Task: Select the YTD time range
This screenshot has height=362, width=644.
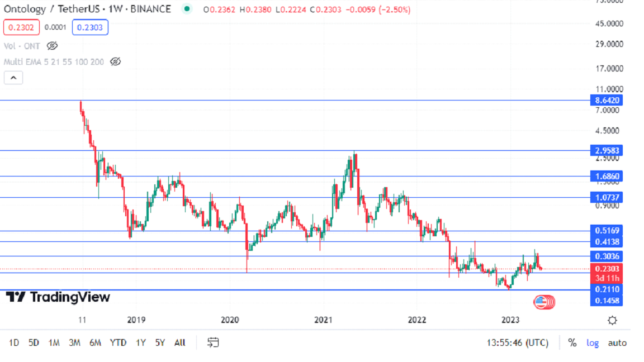Action: (118, 342)
